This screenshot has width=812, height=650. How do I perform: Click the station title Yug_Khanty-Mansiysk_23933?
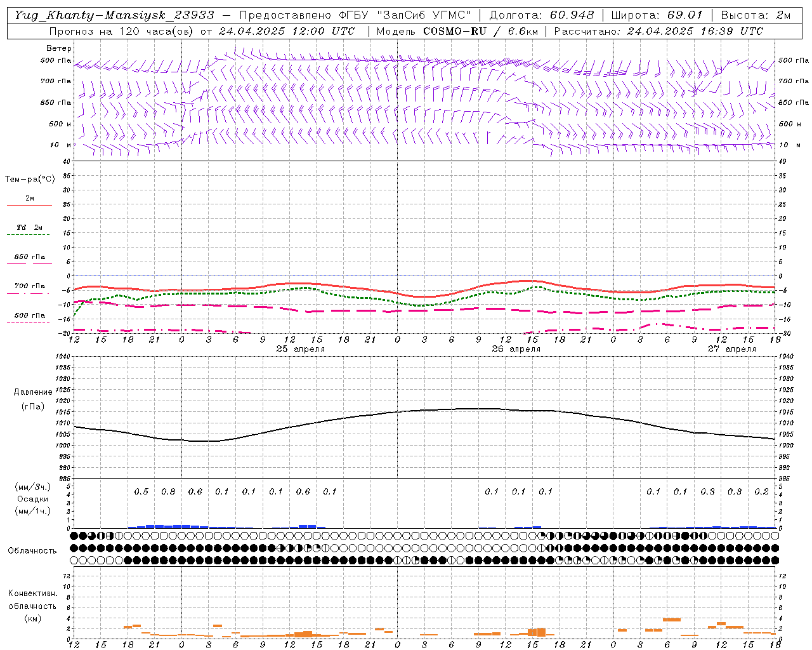click(x=114, y=15)
